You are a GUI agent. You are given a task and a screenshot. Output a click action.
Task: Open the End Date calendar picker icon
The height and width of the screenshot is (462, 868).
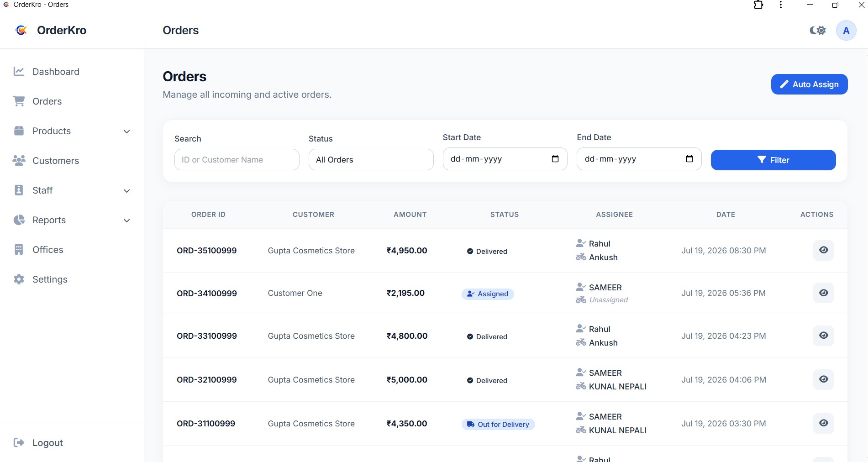(689, 159)
